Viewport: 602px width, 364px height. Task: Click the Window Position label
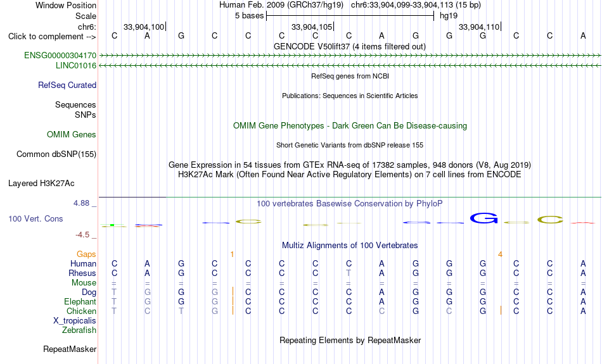pos(66,5)
